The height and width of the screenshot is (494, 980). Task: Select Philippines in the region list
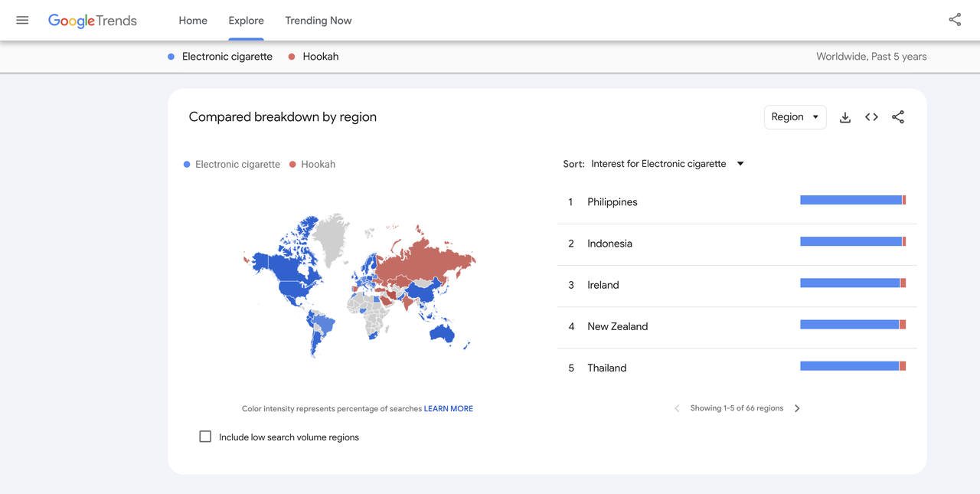click(612, 202)
